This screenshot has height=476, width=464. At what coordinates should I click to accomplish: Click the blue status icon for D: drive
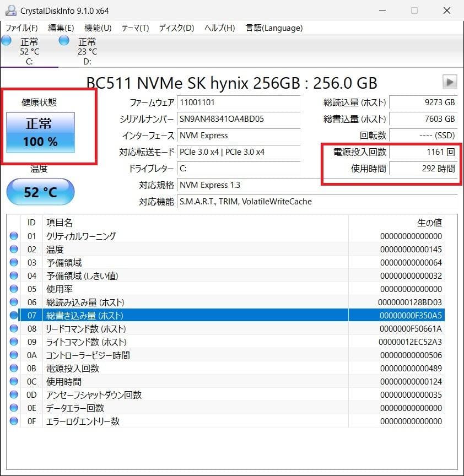click(64, 40)
